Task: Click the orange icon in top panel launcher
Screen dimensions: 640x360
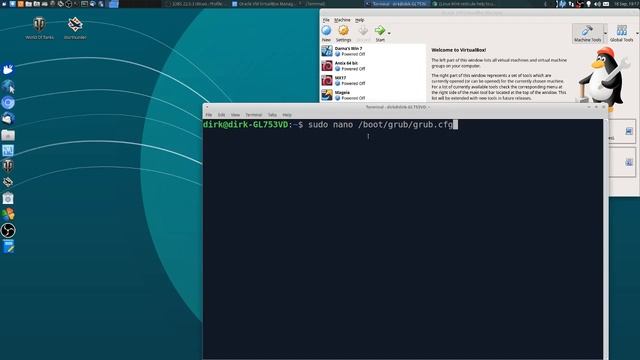Action: click(x=20, y=4)
